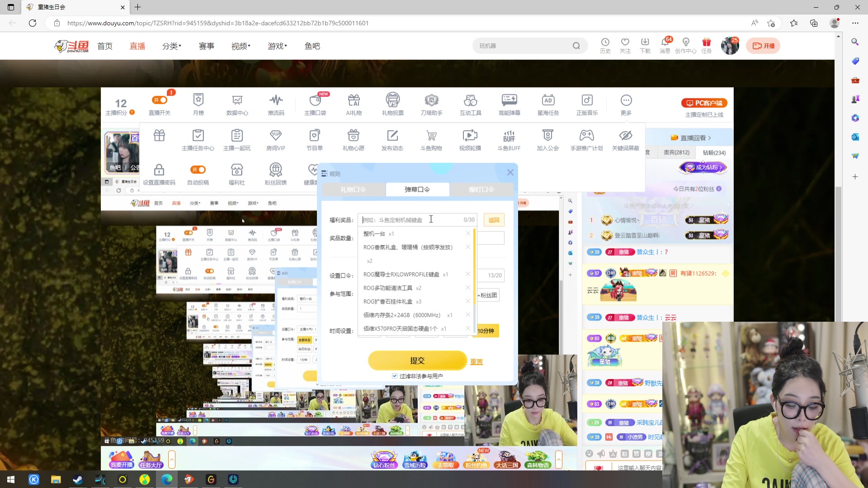Screen dimensions: 868x488
Task: Expand 直播回看 chevron link
Action: click(691, 138)
